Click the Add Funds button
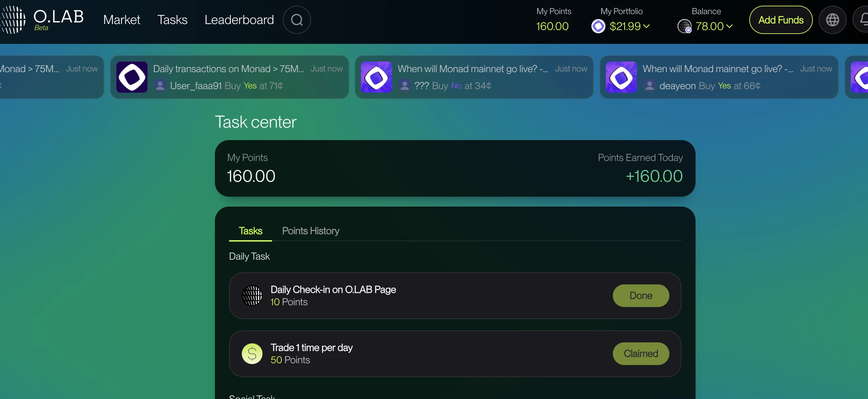 click(x=781, y=19)
